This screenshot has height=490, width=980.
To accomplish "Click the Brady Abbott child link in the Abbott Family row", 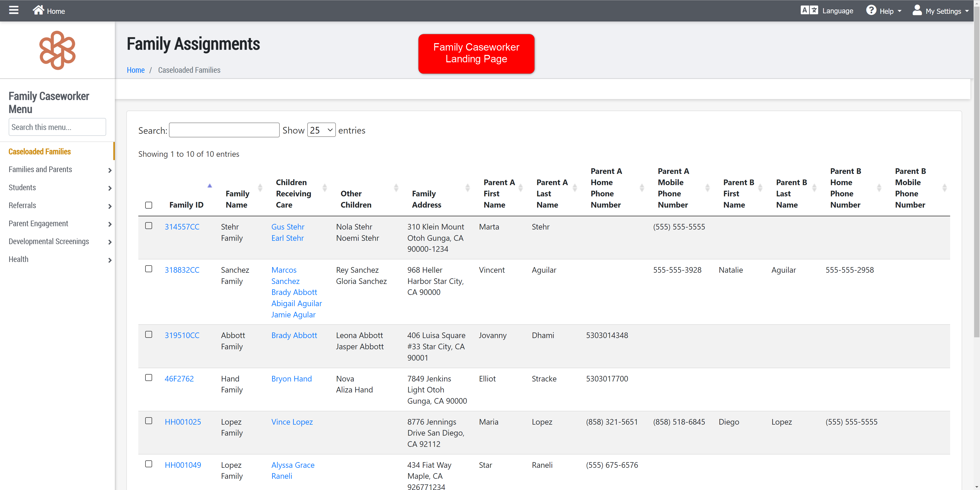I will click(294, 336).
